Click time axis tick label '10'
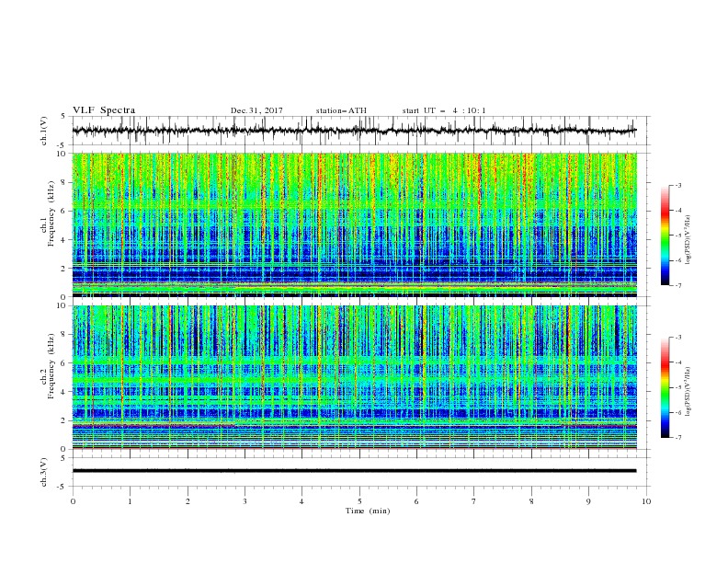728x563 pixels. tap(646, 501)
